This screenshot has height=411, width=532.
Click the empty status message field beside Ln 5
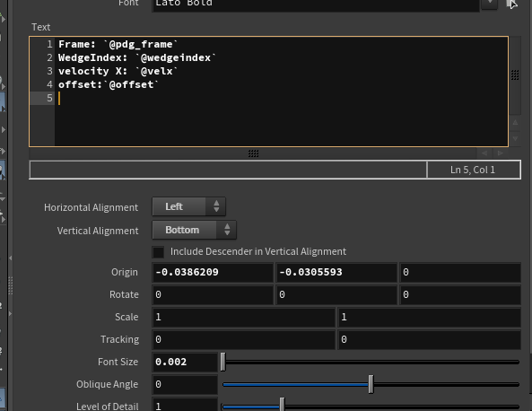228,170
